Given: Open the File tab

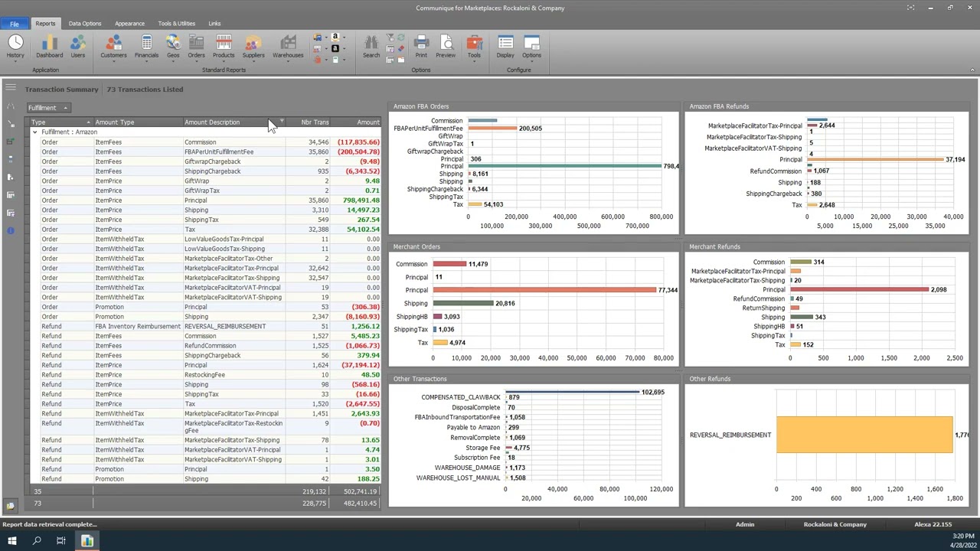Looking at the screenshot, I should click(x=15, y=24).
